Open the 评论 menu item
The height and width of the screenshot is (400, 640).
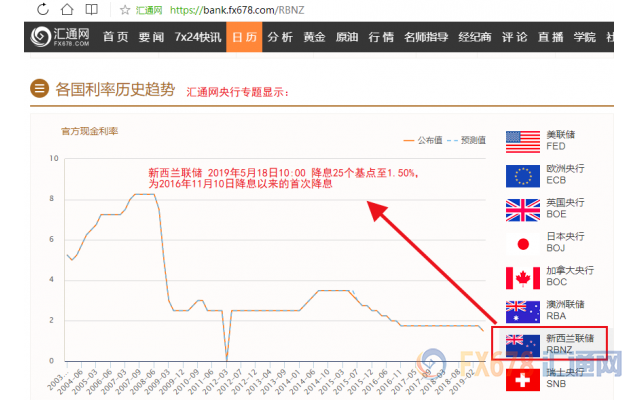pos(515,37)
